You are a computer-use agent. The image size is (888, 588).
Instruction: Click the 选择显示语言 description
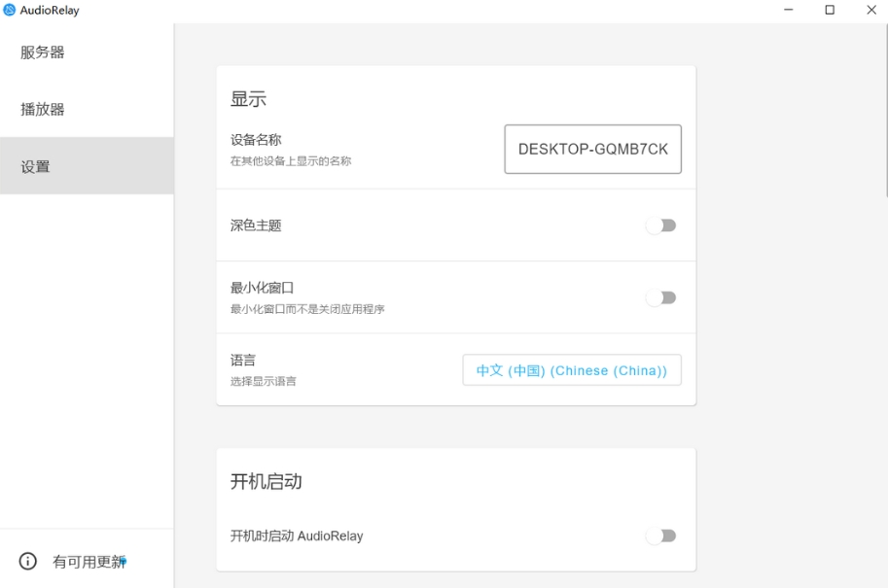click(263, 381)
